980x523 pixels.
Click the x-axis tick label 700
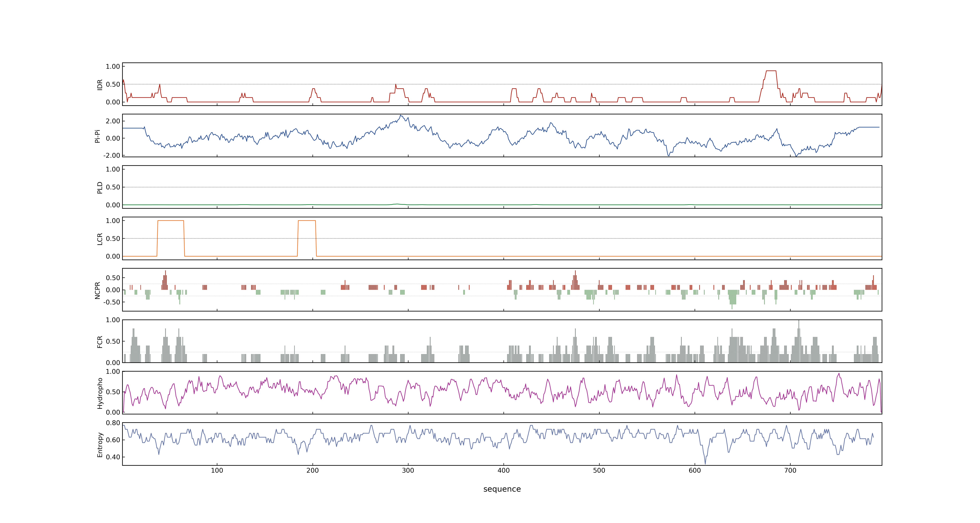pyautogui.click(x=790, y=470)
